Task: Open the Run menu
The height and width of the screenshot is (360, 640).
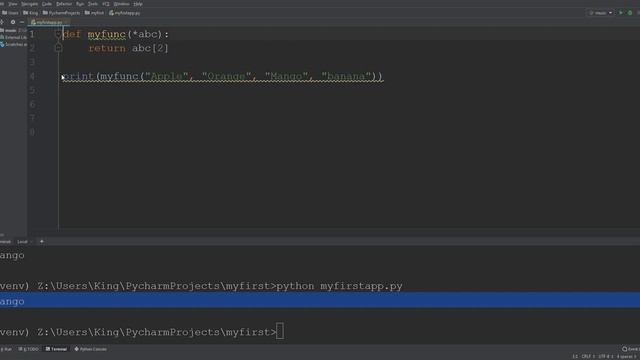Action: (80, 4)
